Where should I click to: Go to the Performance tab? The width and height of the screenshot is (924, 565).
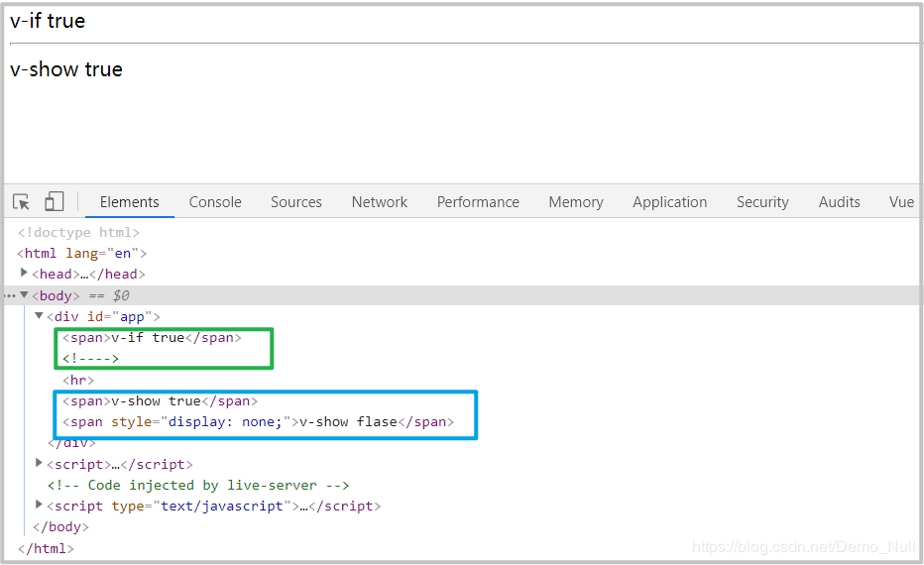pyautogui.click(x=478, y=202)
